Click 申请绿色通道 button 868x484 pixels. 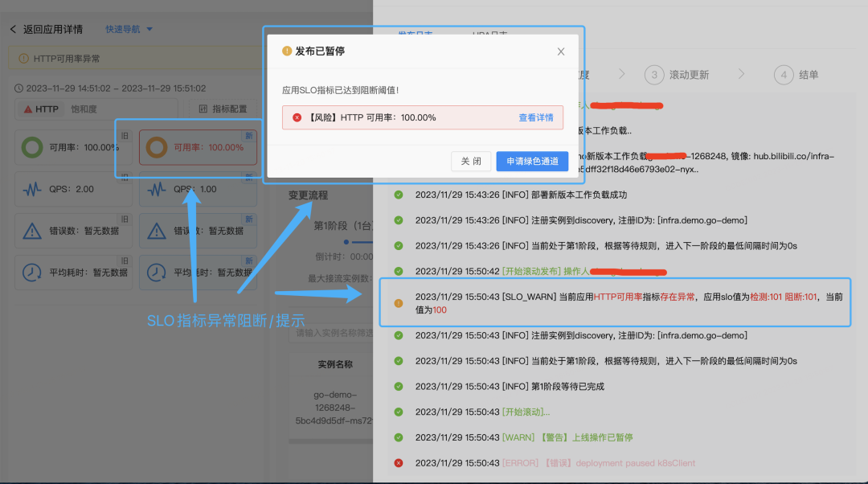532,161
